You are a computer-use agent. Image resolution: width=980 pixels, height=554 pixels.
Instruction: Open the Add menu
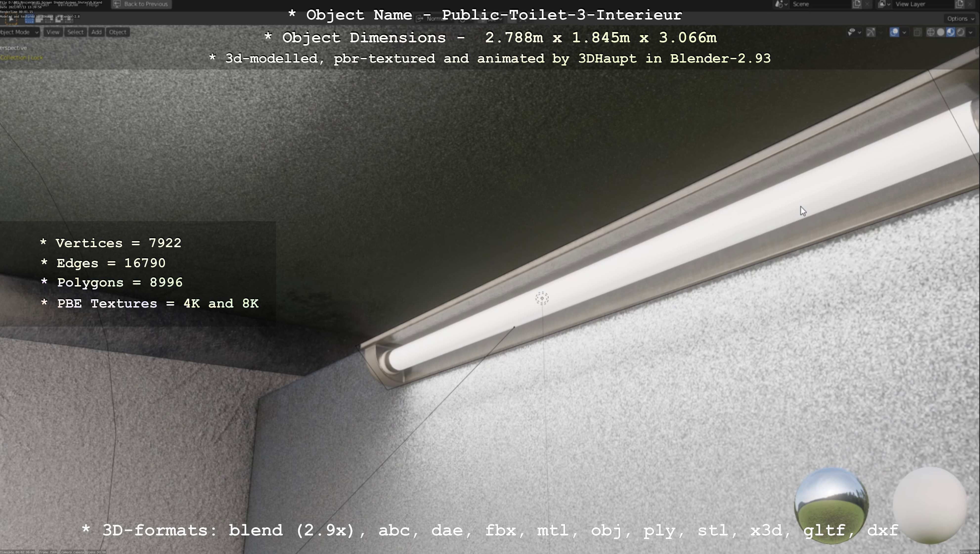(x=96, y=32)
